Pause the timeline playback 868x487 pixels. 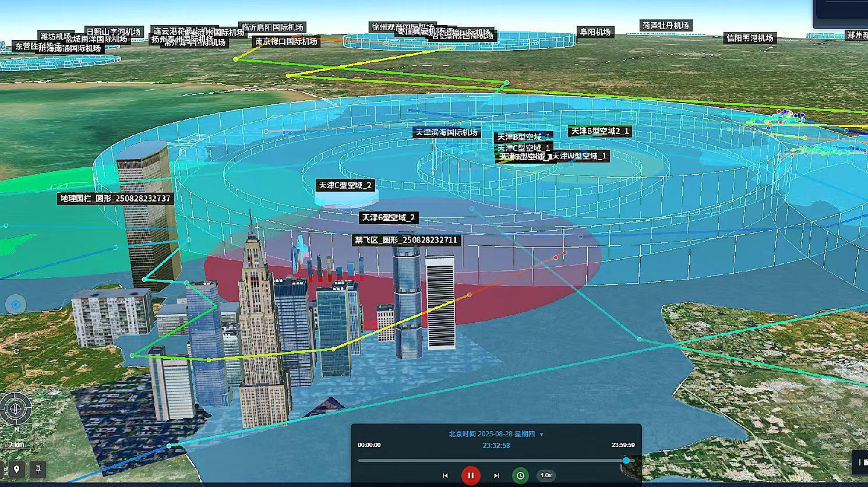tap(471, 475)
